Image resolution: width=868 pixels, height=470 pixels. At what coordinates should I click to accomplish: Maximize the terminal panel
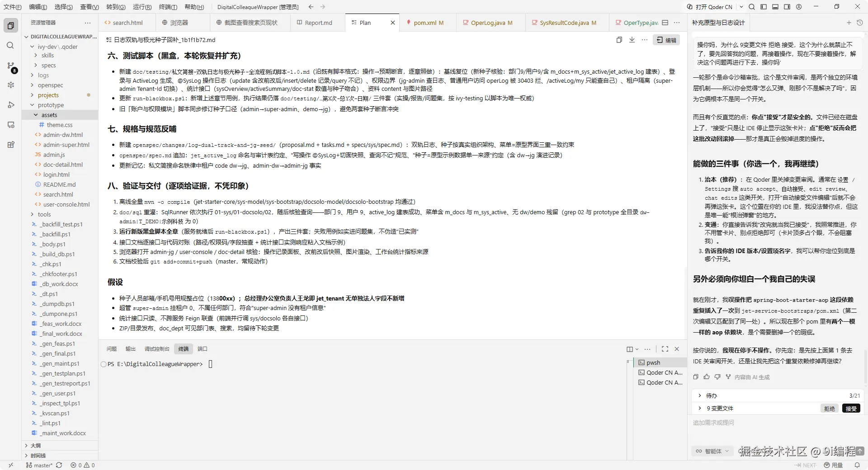[665, 349]
